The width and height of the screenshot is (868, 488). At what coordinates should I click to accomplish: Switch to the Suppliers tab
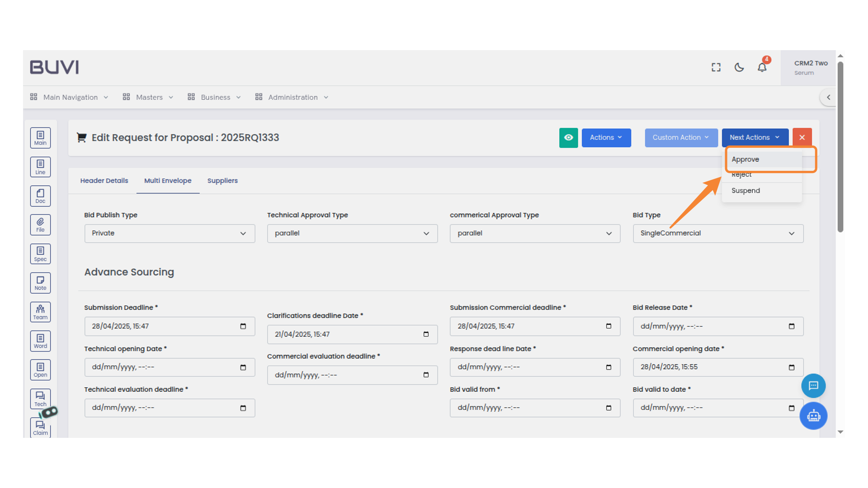point(222,181)
